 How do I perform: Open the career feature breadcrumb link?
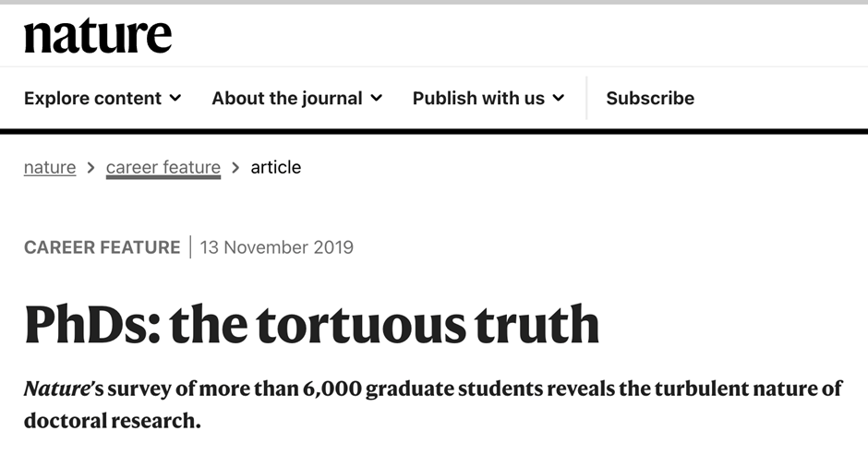pyautogui.click(x=163, y=167)
